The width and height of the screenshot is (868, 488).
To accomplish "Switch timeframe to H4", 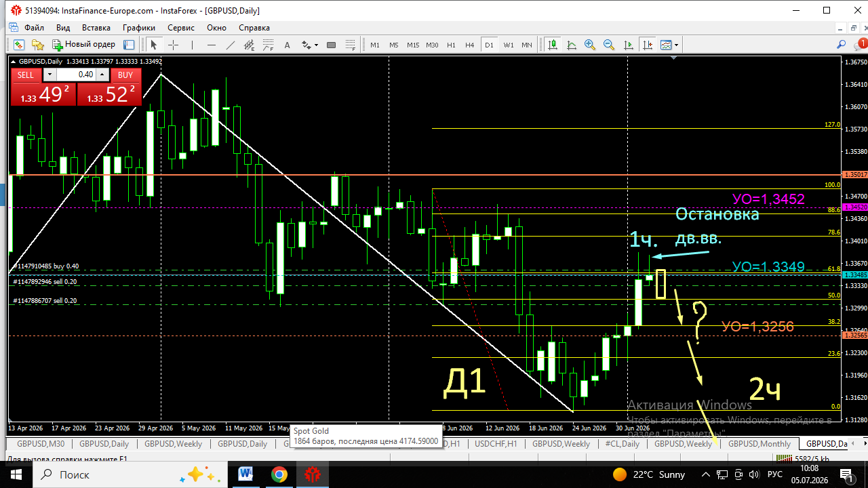I will click(x=470, y=45).
